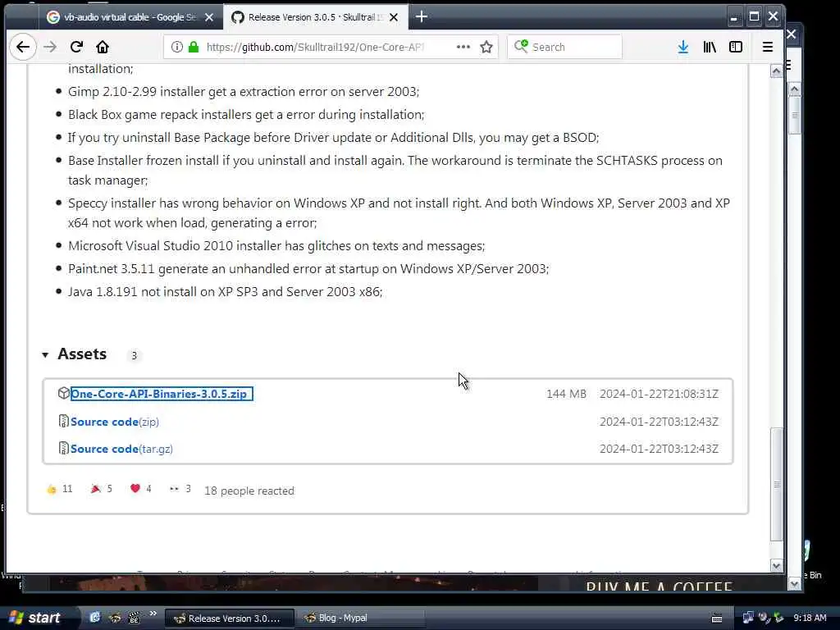This screenshot has height=630, width=840.
Task: Click the Paint.net 3.5.11 bullet text
Action: point(308,268)
